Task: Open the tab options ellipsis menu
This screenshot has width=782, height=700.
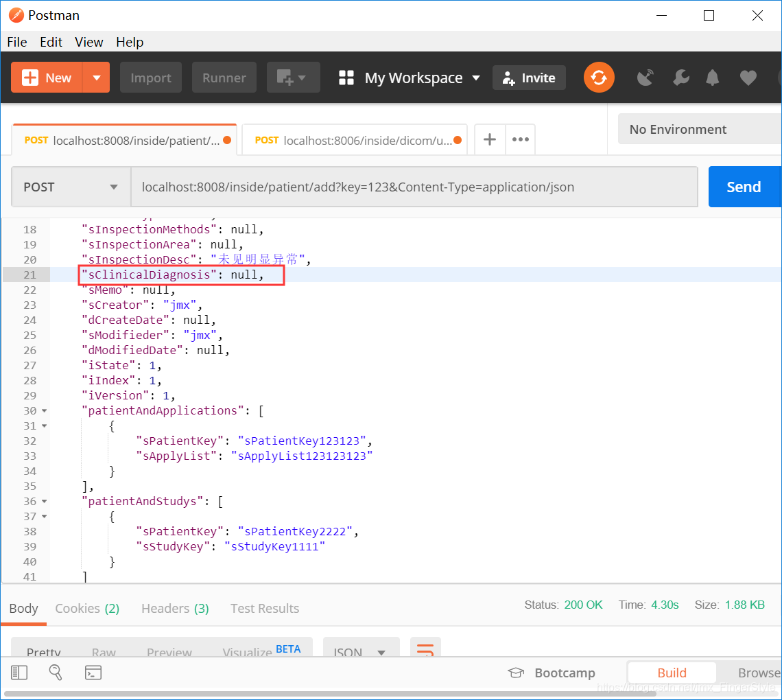Action: [x=520, y=140]
